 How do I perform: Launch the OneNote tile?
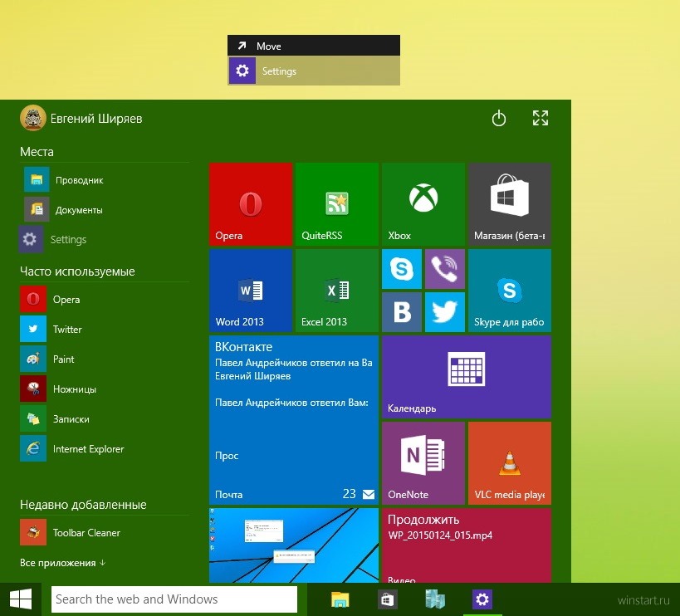(423, 463)
